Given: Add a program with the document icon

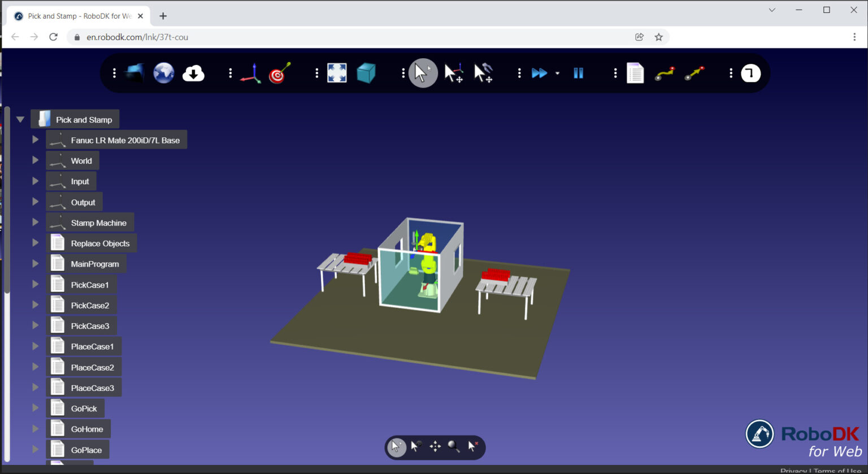Looking at the screenshot, I should click(x=635, y=73).
